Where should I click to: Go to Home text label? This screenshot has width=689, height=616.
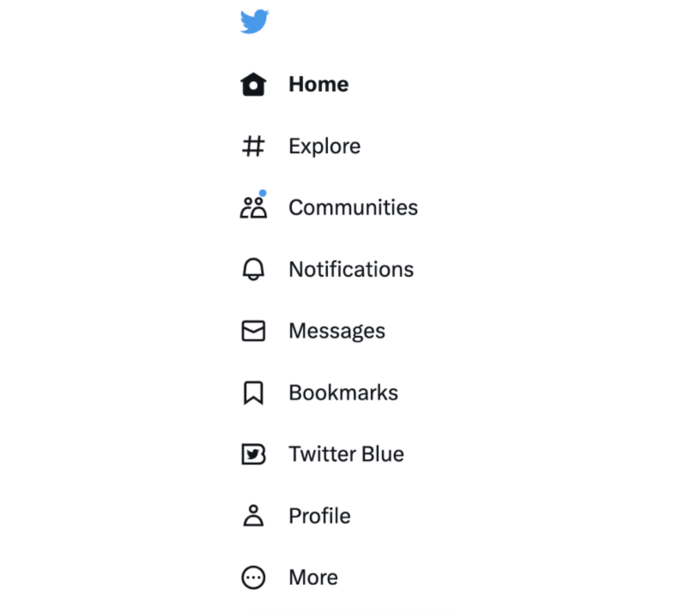pos(318,84)
